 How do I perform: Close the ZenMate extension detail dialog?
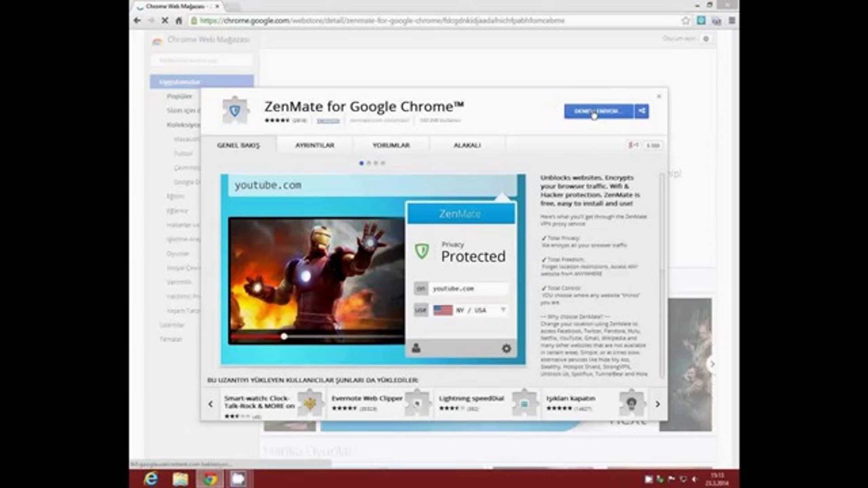pyautogui.click(x=659, y=96)
